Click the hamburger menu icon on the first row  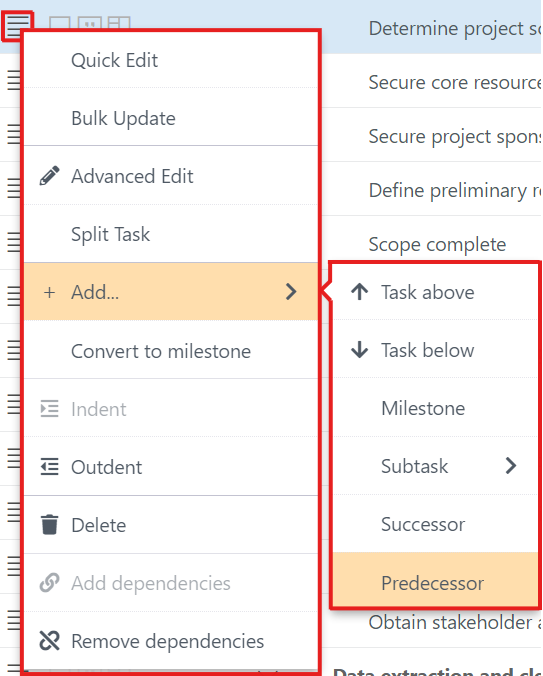pyautogui.click(x=16, y=25)
